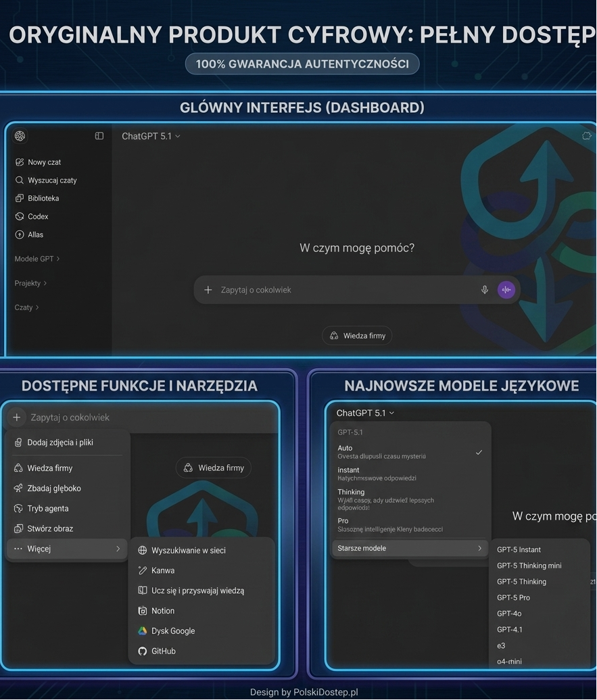This screenshot has width=597, height=700.
Task: Choose GPT-4o model
Action: click(509, 614)
